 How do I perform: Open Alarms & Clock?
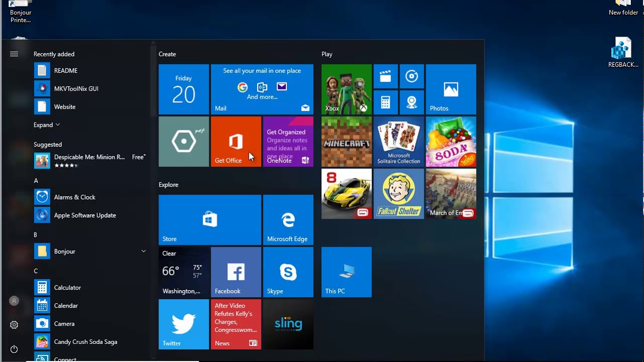click(x=91, y=197)
